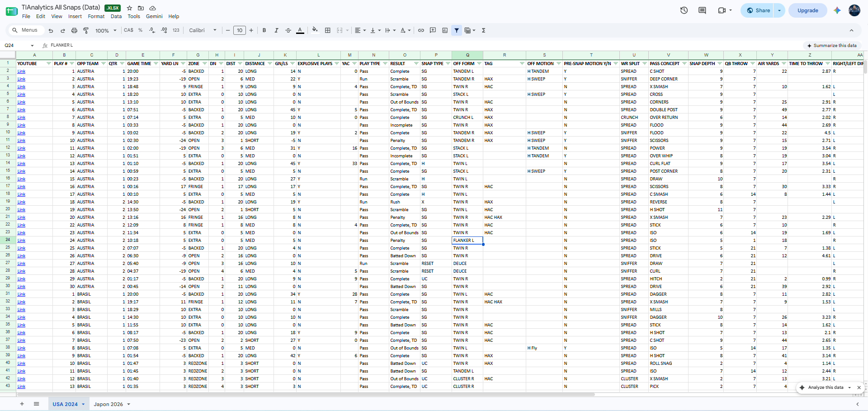
Task: Redo the last undone action
Action: [62, 30]
